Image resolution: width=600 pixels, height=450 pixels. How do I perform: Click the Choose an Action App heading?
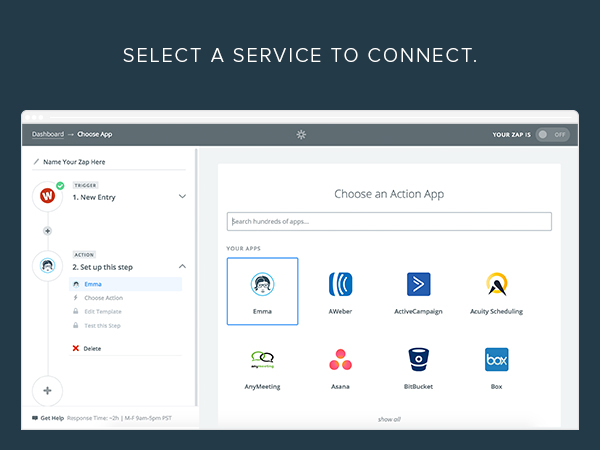pyautogui.click(x=389, y=194)
